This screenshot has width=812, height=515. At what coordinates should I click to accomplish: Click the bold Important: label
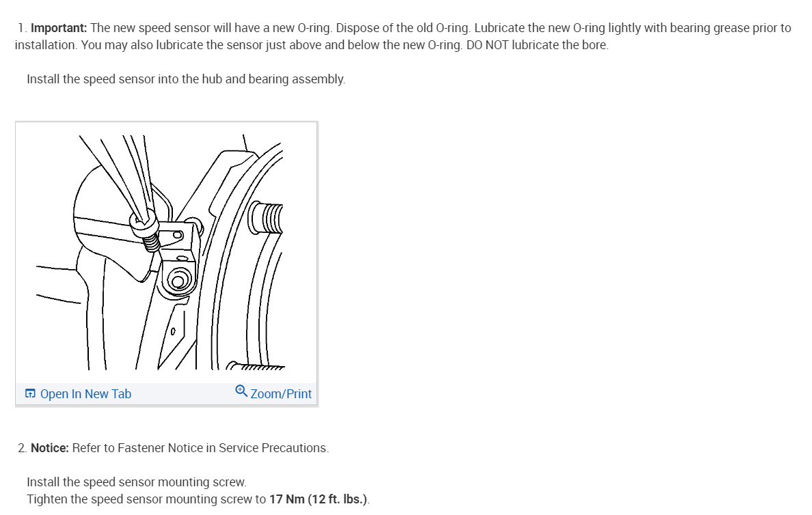pyautogui.click(x=59, y=28)
